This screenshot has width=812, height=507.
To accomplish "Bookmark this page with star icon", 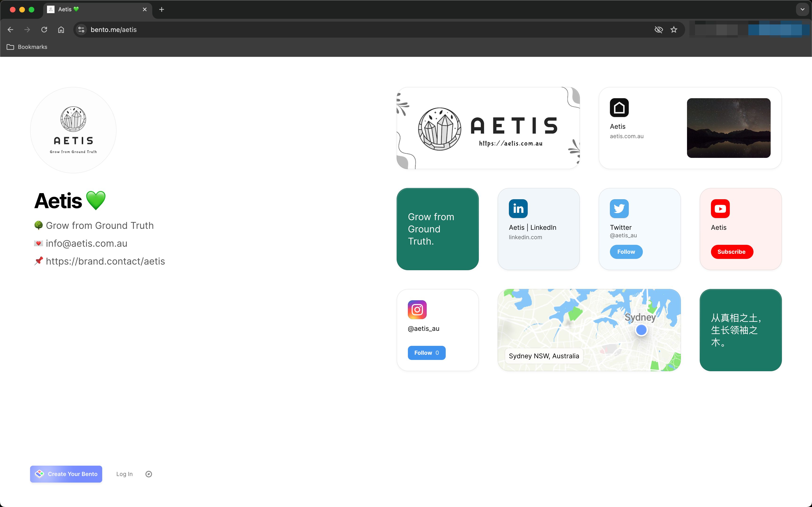I will coord(674,30).
